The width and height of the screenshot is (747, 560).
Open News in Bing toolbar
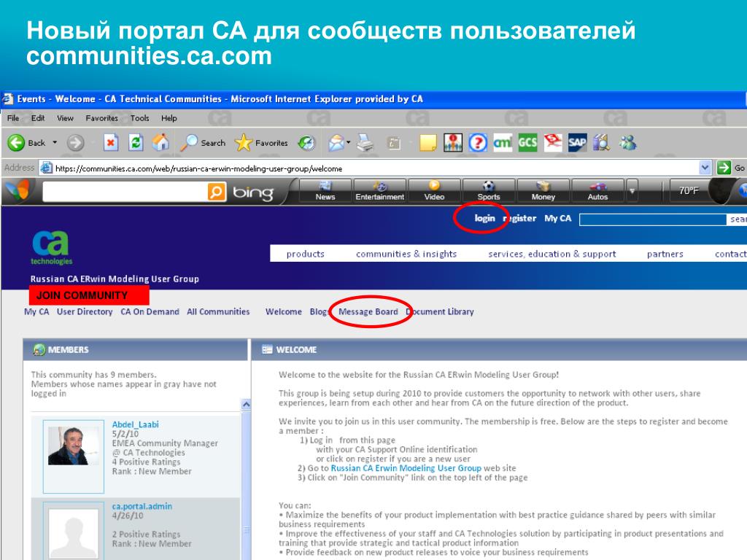325,191
